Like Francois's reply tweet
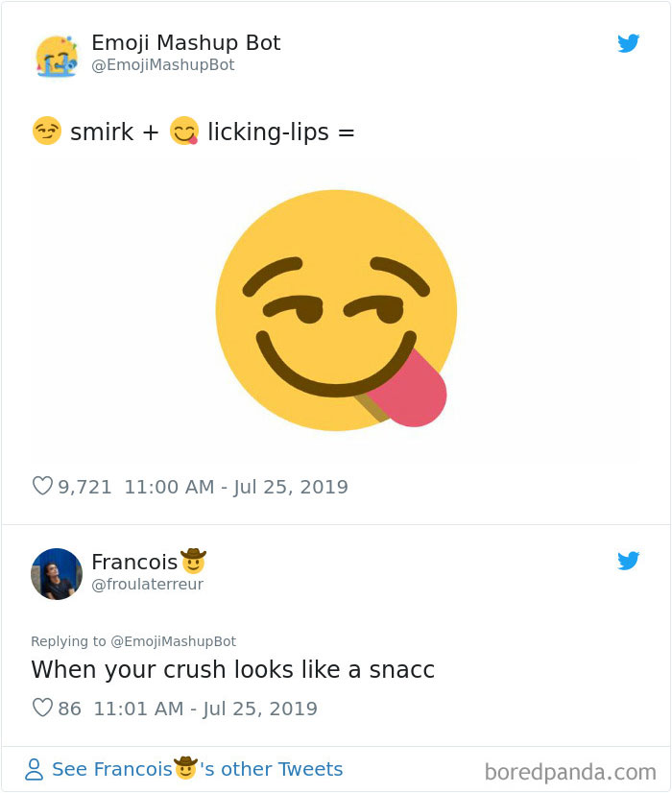 pyautogui.click(x=41, y=708)
